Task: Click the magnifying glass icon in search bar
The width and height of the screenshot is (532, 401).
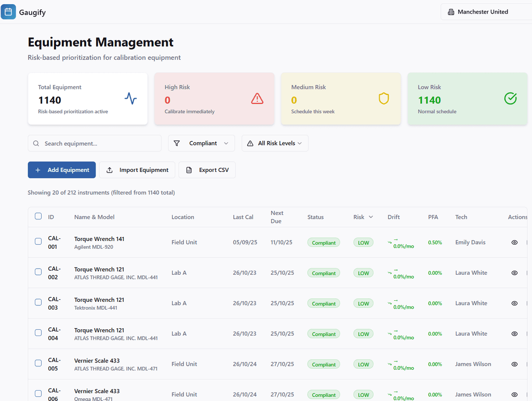Action: 36,143
